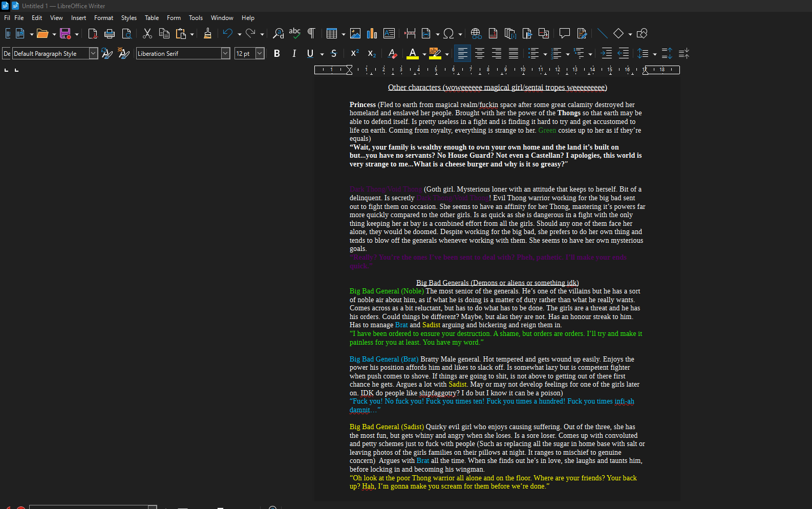812x509 pixels.
Task: Insert a chart
Action: pos(372,34)
